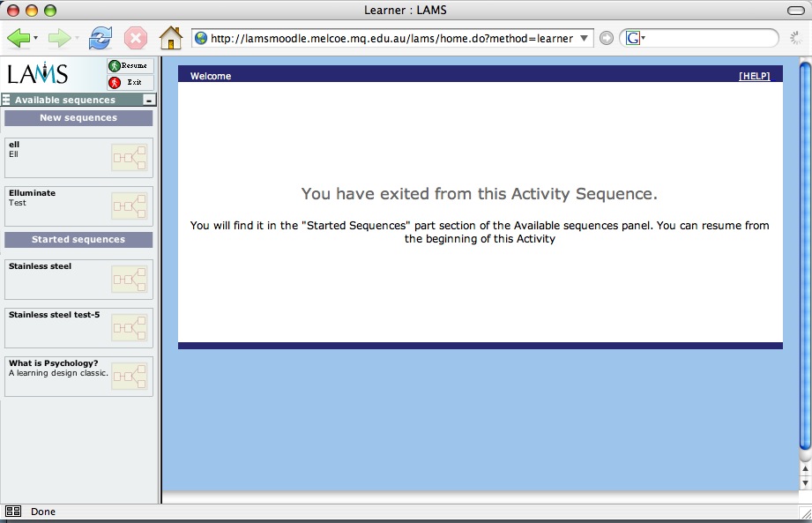Click the browser Back arrow button

point(18,38)
